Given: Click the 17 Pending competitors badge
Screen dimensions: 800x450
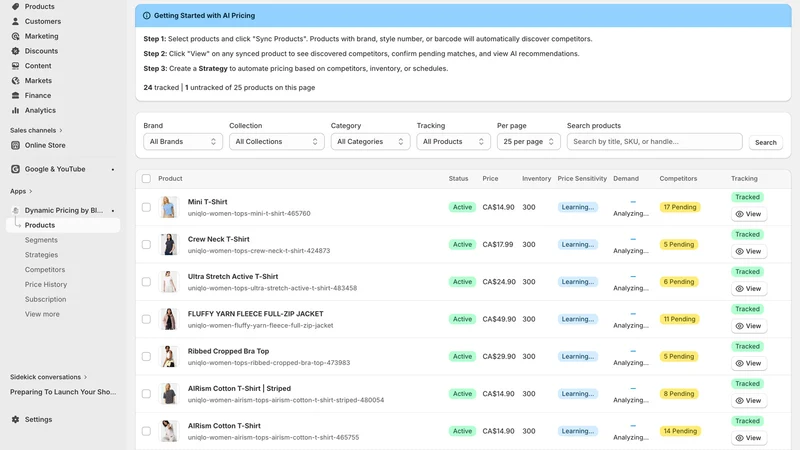Looking at the screenshot, I should click(x=680, y=207).
